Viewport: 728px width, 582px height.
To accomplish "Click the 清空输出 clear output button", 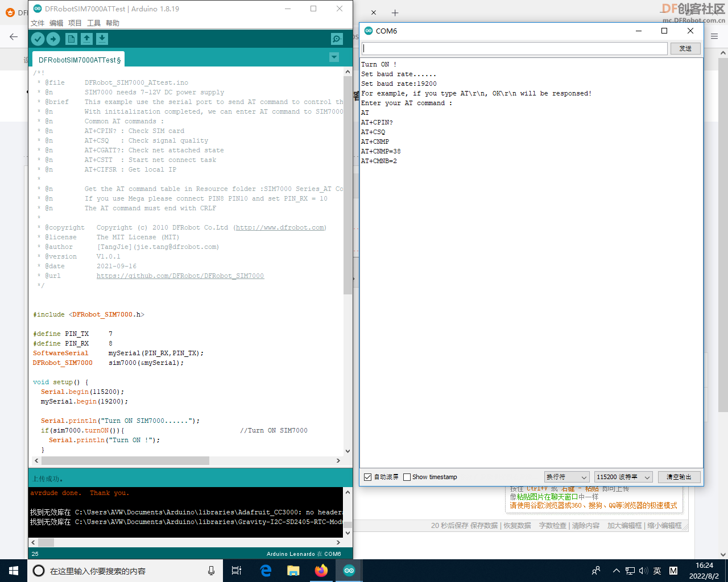I will 679,477.
